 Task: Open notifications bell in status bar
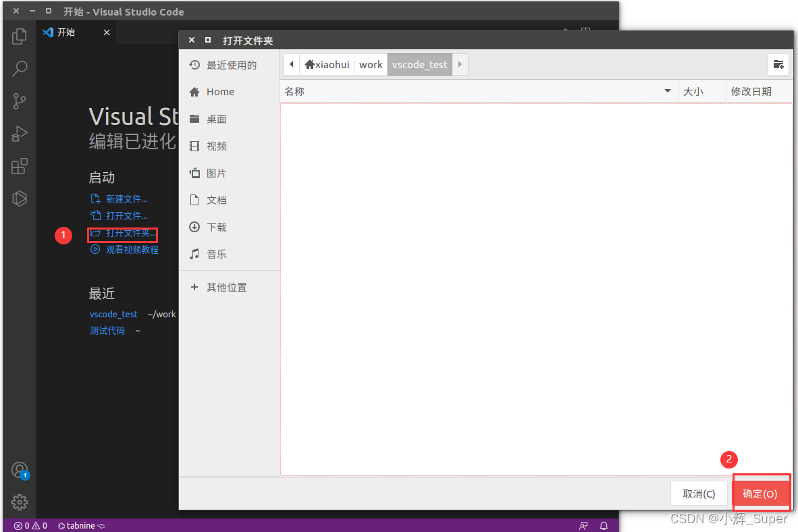[x=604, y=525]
